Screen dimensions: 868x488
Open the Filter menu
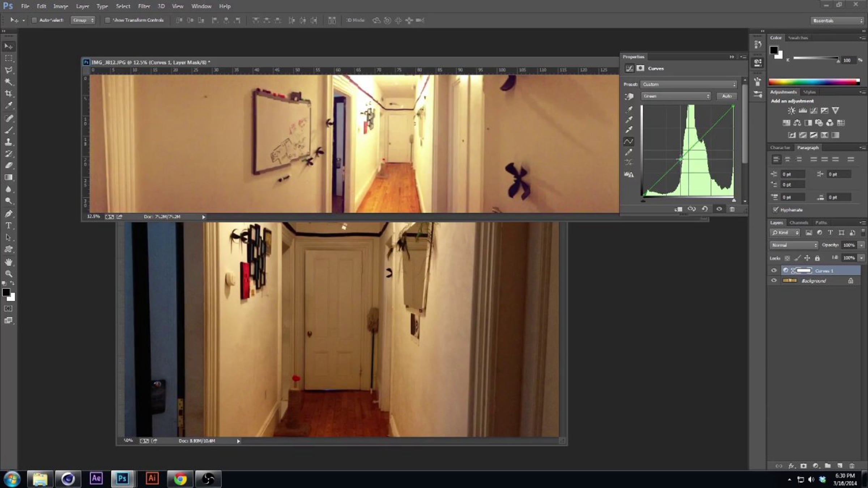(x=144, y=6)
